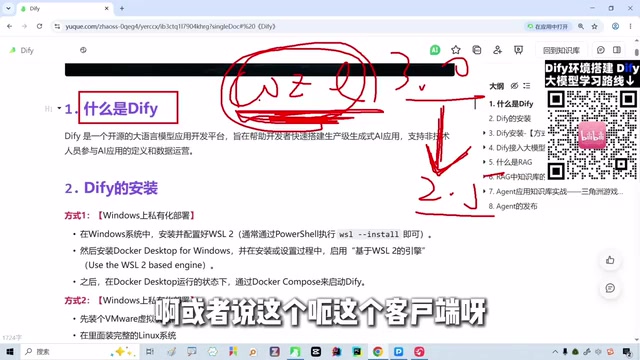Expand outline item 4. Dify接入大模型
The image size is (640, 360).
coord(484,147)
